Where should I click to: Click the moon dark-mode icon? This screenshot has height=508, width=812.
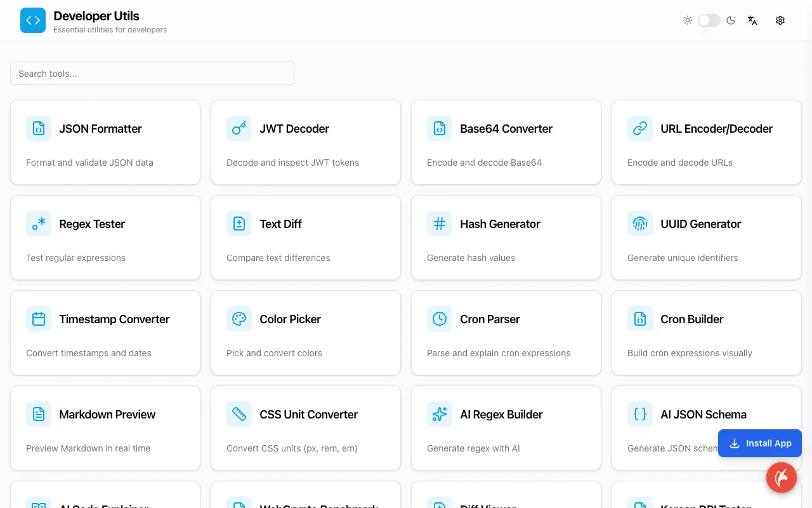731,20
